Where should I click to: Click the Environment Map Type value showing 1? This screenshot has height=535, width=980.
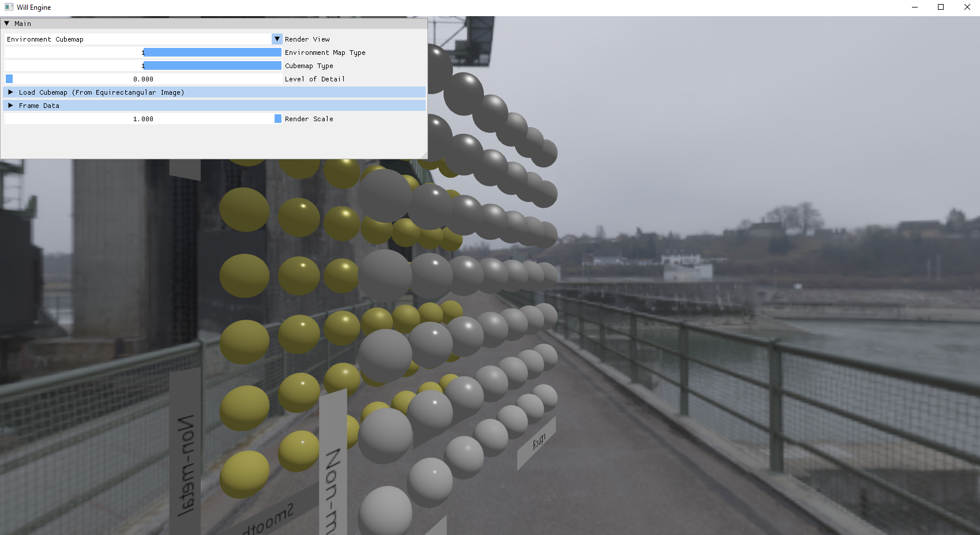pyautogui.click(x=142, y=52)
